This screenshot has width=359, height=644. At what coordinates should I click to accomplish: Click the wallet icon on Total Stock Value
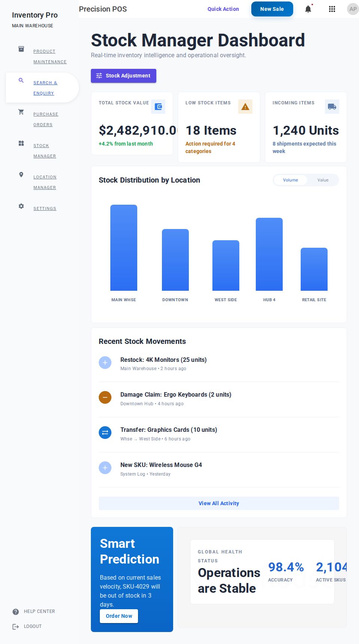click(158, 107)
